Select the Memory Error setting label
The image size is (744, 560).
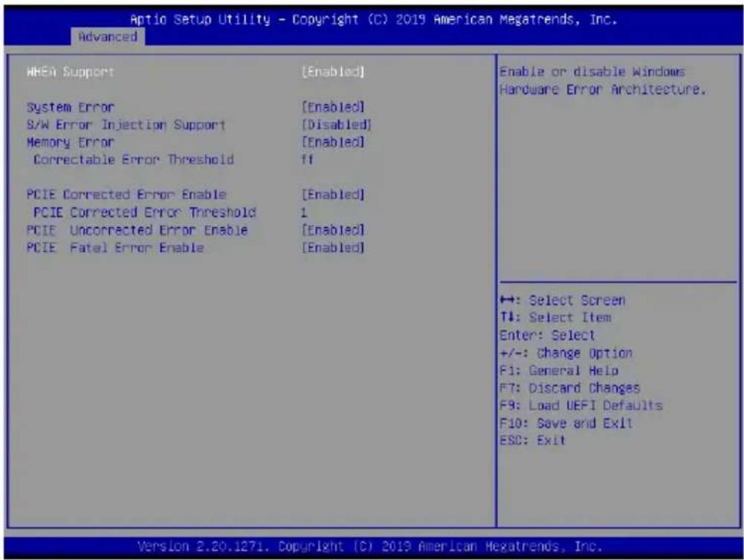click(70, 143)
